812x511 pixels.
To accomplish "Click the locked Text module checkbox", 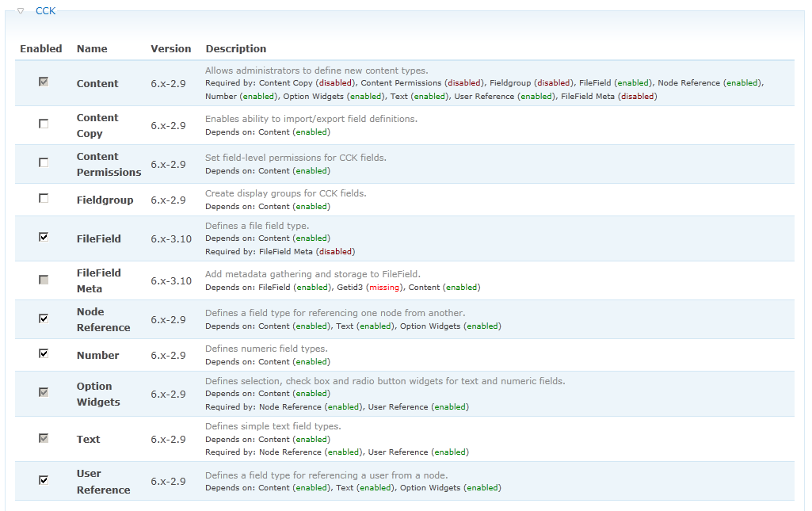I will tap(44, 437).
